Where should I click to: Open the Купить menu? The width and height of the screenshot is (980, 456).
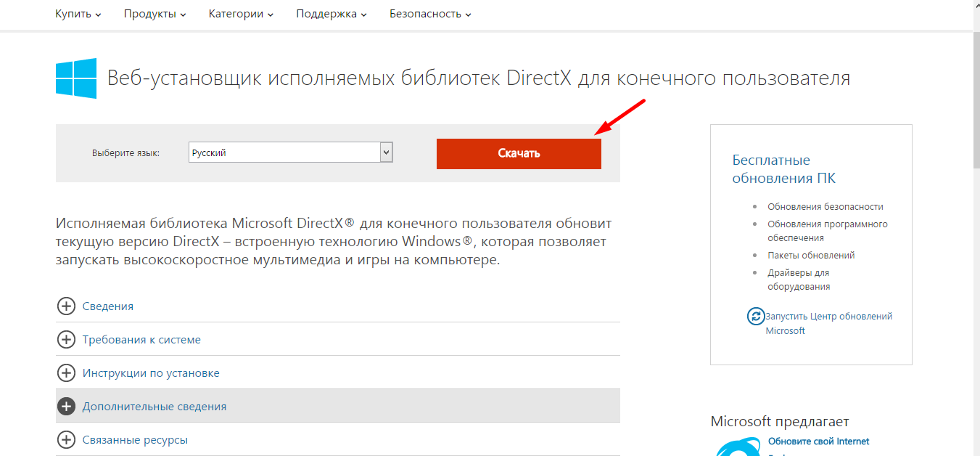(78, 14)
